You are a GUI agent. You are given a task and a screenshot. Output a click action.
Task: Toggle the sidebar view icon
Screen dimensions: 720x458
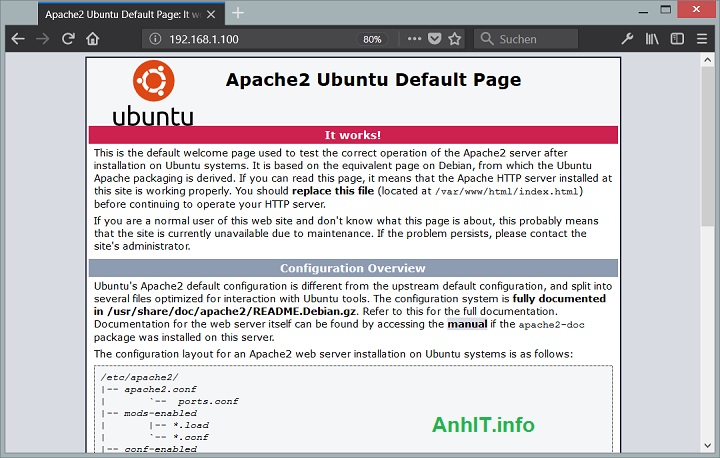(x=677, y=39)
